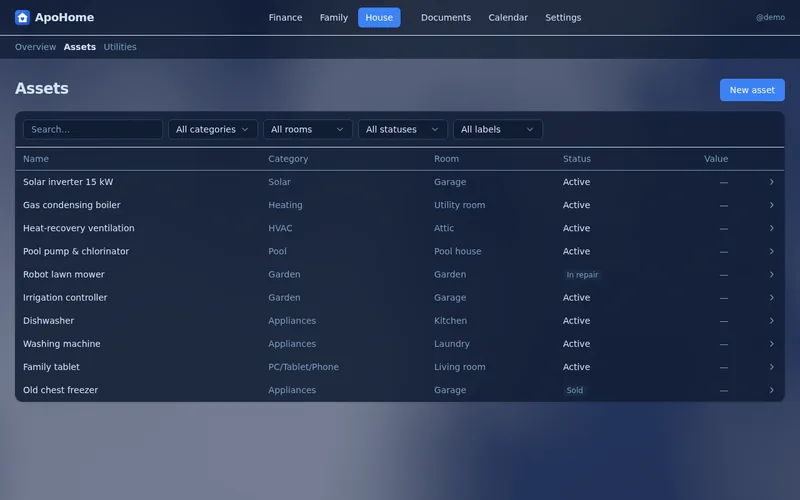Viewport: 800px width, 500px height.
Task: Open details chevron for Solar inverter 15 kW
Action: (x=771, y=182)
